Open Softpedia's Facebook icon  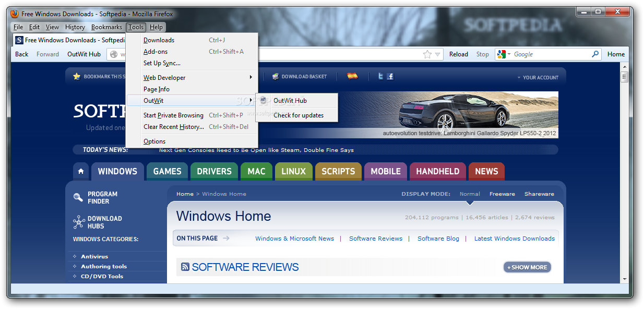(390, 76)
